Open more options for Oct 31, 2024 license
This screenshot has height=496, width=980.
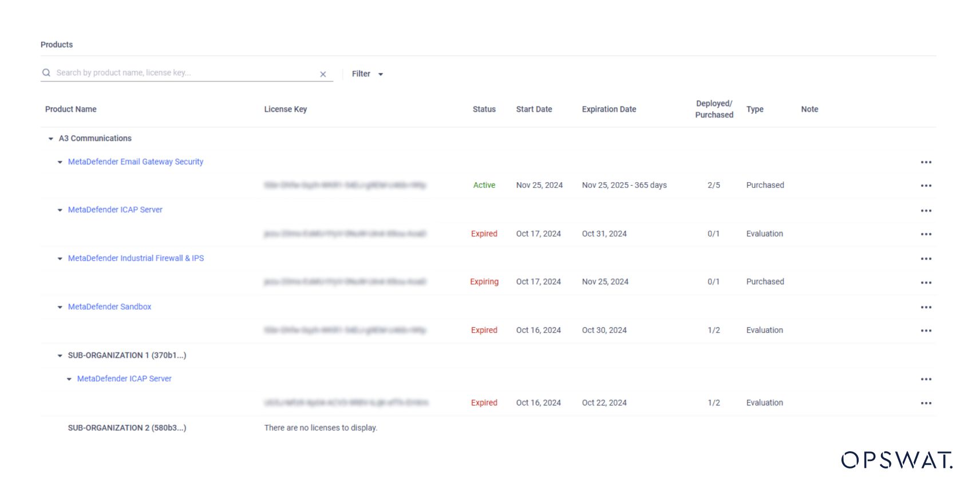point(926,234)
